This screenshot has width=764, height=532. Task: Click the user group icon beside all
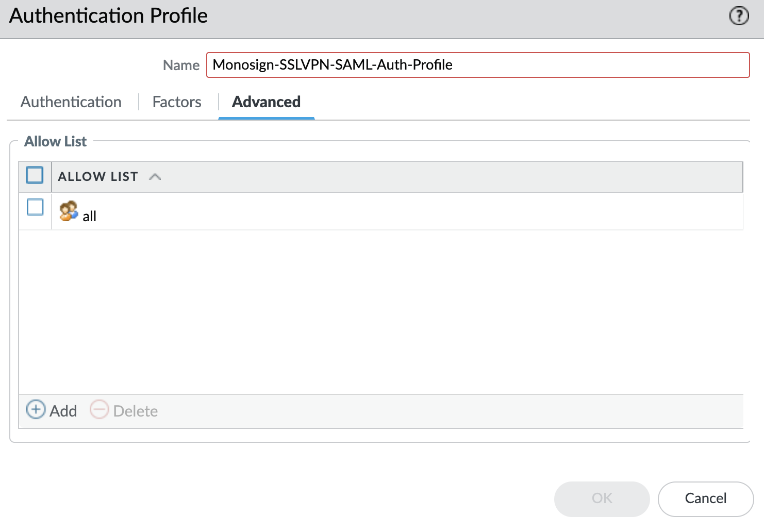click(69, 211)
